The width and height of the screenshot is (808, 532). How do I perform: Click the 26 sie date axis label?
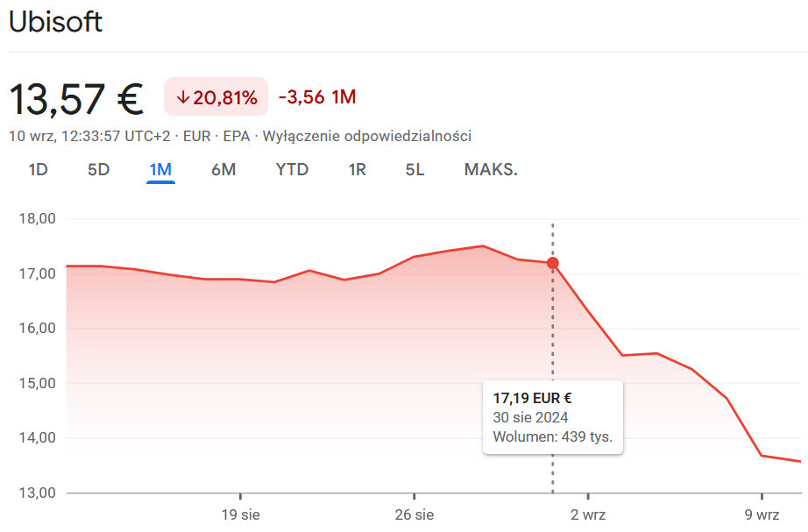[x=415, y=514]
